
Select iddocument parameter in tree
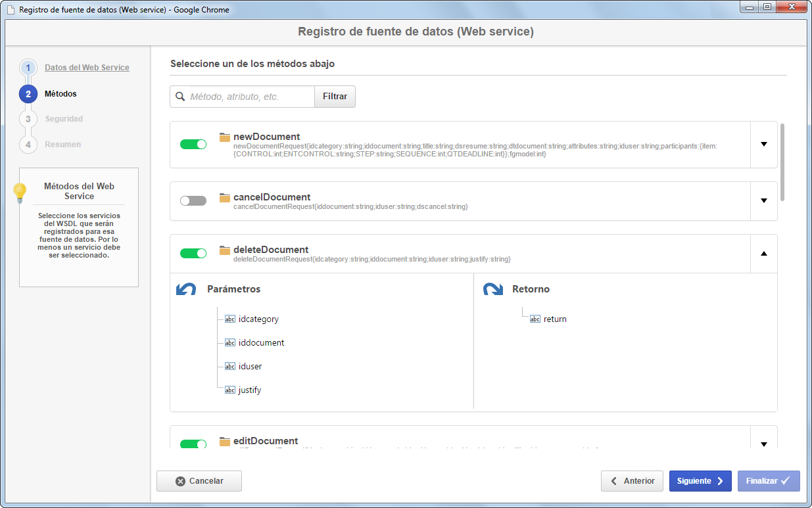[262, 343]
